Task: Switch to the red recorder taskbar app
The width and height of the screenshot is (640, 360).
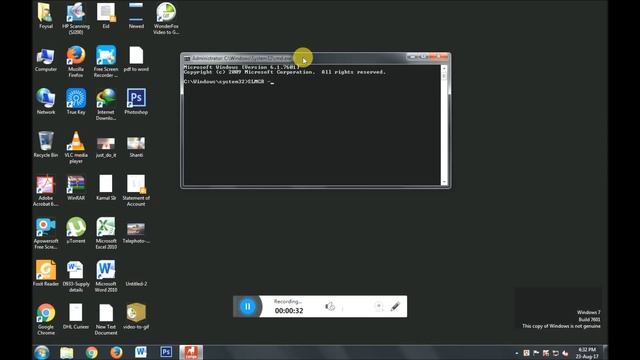Action: click(191, 352)
